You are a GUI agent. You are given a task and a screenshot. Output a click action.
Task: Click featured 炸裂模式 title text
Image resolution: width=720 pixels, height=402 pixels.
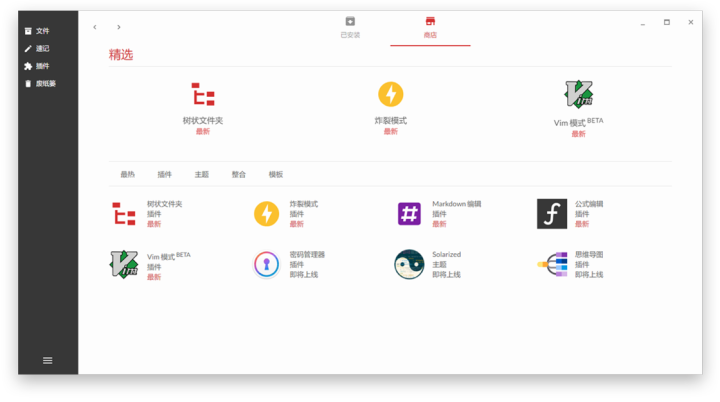pos(391,121)
